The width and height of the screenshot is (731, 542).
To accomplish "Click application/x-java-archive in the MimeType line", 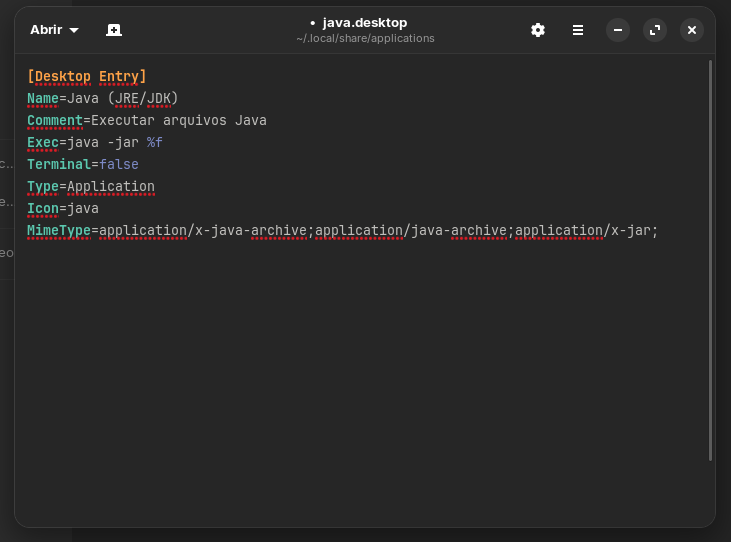I will coord(203,230).
